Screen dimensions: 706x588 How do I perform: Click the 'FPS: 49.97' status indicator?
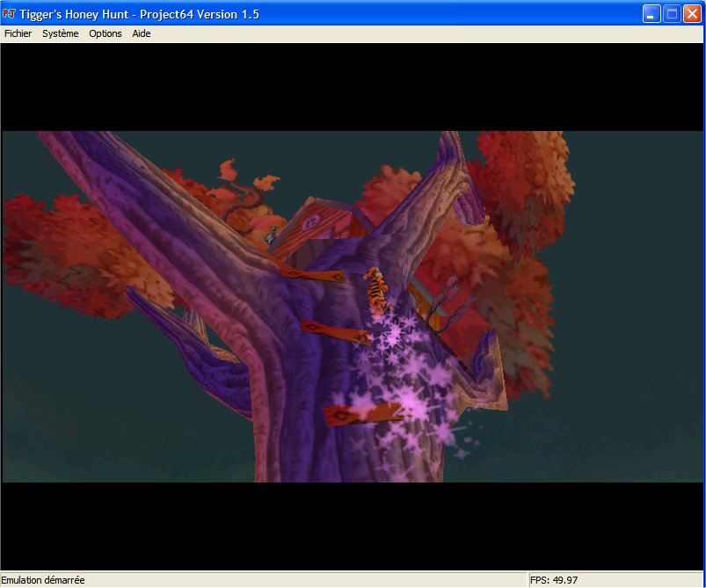[554, 580]
